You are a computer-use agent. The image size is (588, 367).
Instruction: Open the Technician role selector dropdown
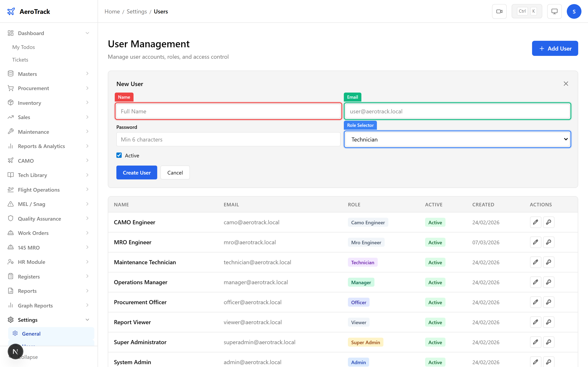click(x=457, y=139)
